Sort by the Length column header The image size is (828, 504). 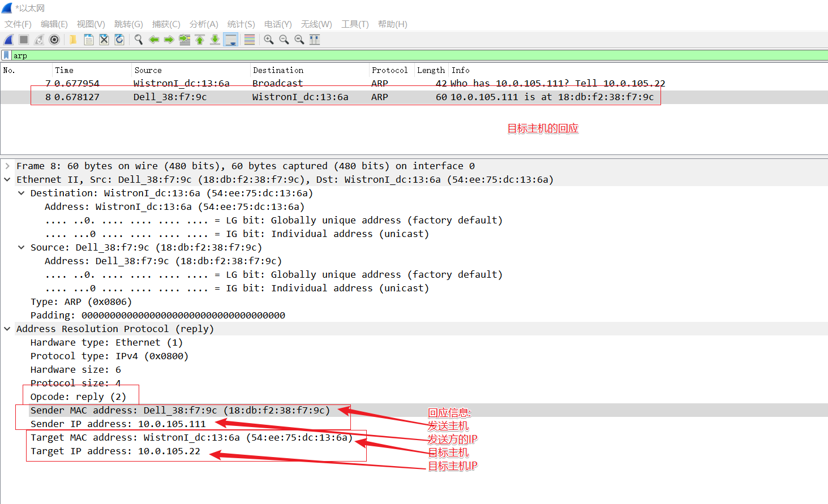tap(431, 70)
